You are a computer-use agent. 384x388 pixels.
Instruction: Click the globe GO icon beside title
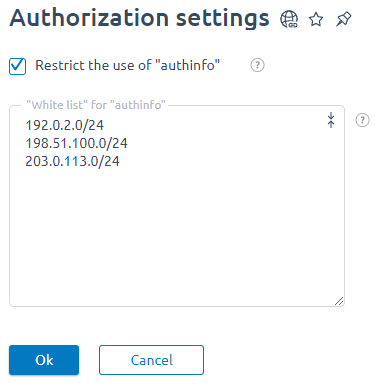(x=289, y=19)
